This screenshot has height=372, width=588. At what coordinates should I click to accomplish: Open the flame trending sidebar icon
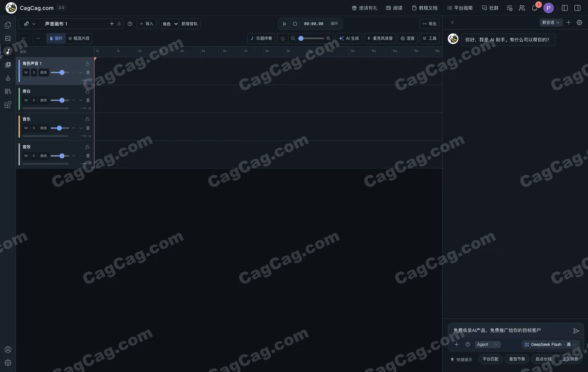pos(8,78)
